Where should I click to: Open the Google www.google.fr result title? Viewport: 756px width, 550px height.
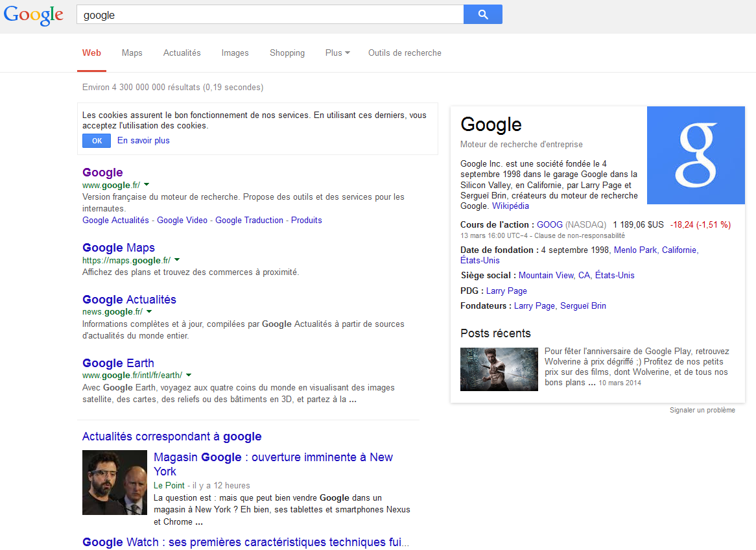coord(102,173)
